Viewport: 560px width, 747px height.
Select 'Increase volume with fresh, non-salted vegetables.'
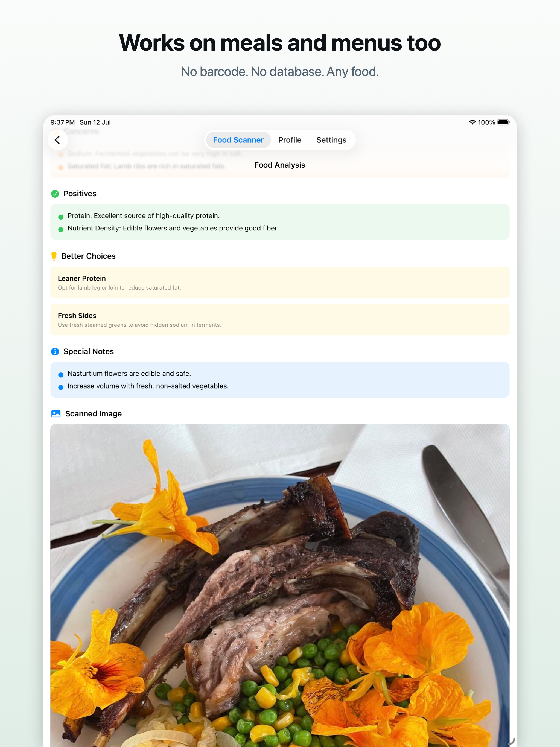pos(148,386)
